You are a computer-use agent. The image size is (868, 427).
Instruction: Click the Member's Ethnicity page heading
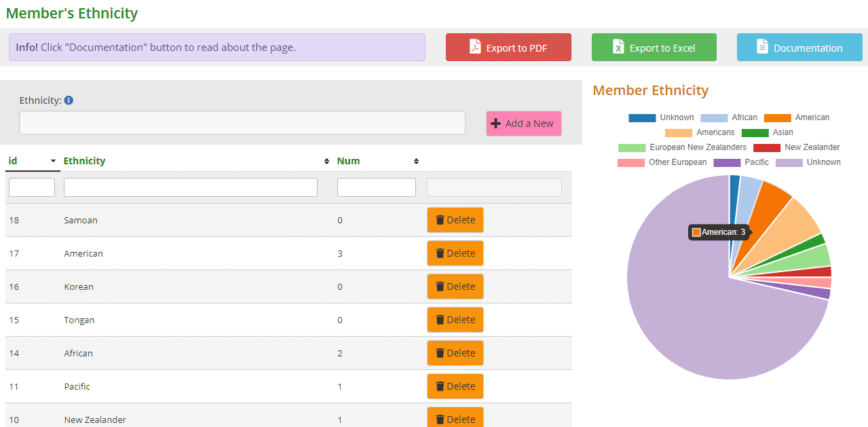point(72,13)
